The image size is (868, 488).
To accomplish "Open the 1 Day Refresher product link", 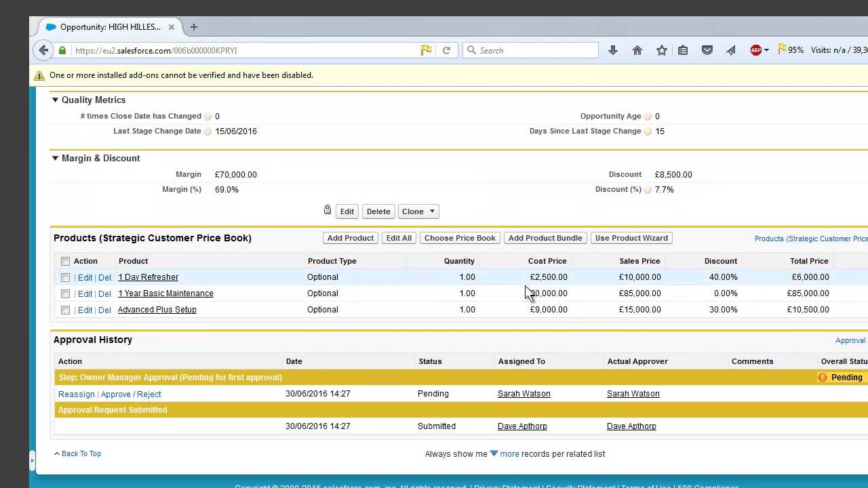I will click(148, 277).
